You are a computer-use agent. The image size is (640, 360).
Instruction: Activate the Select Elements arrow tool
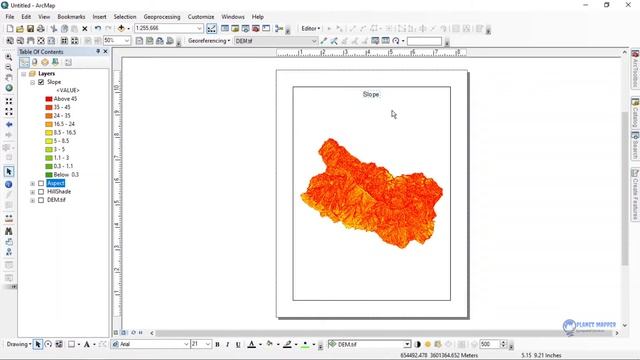pos(9,171)
